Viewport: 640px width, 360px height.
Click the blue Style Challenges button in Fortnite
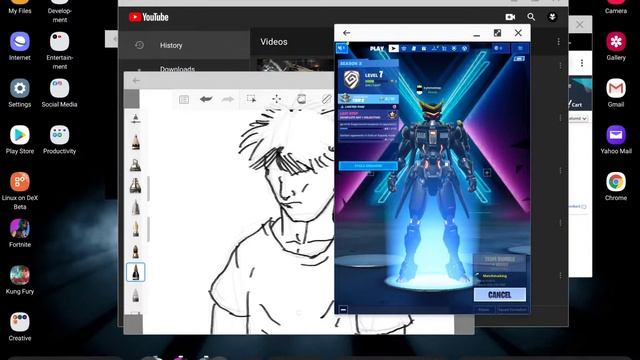point(368,166)
